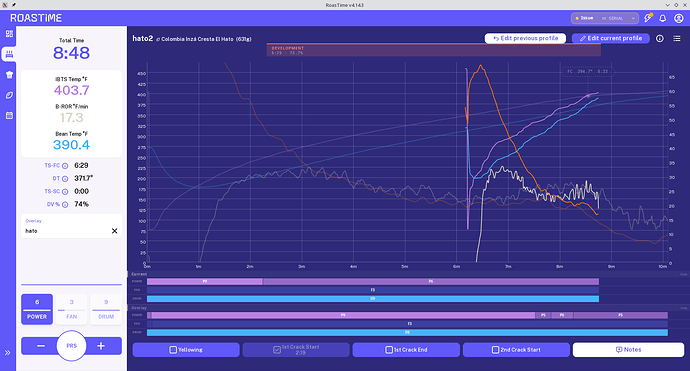Viewport: 690px width, 371px height.
Task: Click the roast info circle icon
Action: pos(660,38)
